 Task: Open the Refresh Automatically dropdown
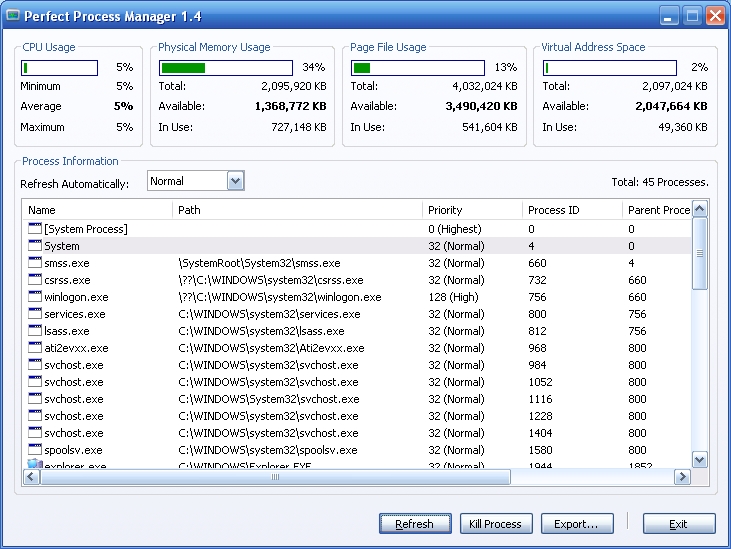235,181
